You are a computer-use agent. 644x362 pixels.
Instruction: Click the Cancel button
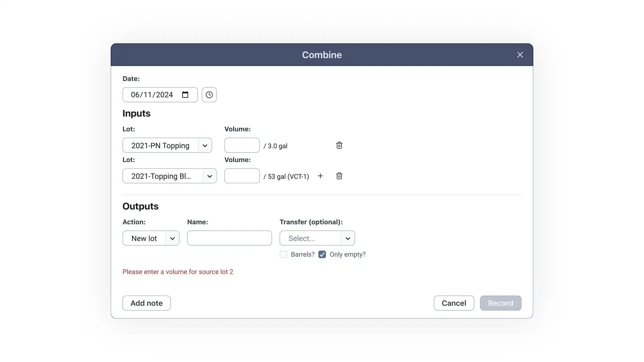454,303
